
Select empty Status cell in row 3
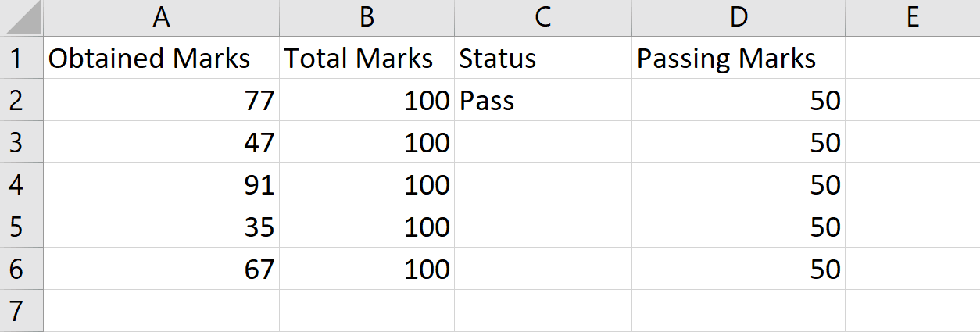coord(543,142)
